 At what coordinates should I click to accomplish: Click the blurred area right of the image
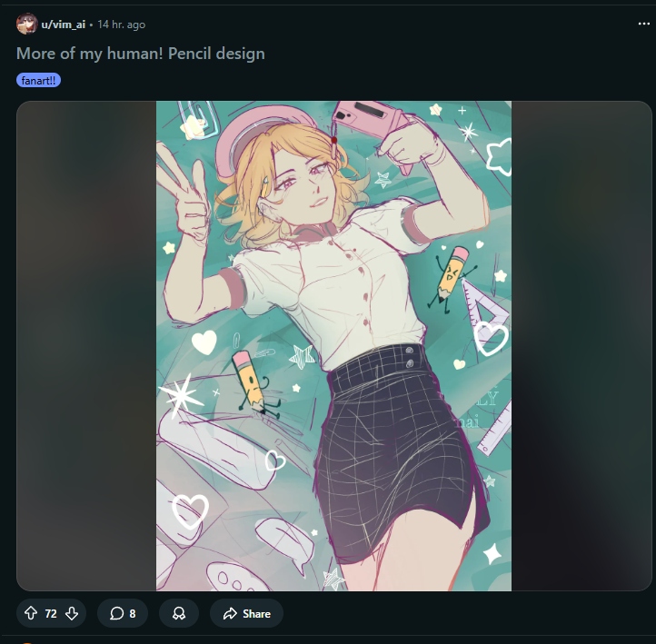[581, 345]
